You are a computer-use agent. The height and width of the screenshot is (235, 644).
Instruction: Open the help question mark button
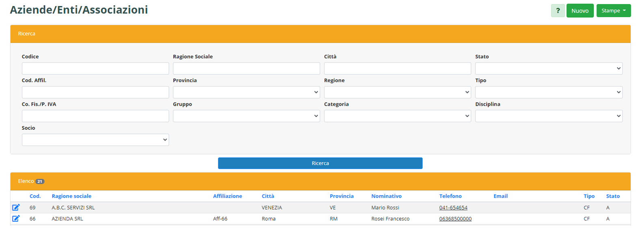[558, 11]
